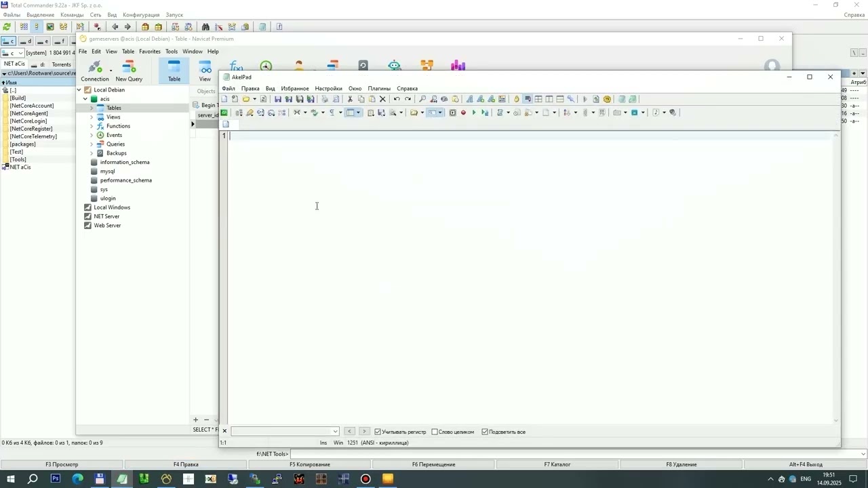
Task: Select the Table object icon in Navicat
Action: point(174,70)
